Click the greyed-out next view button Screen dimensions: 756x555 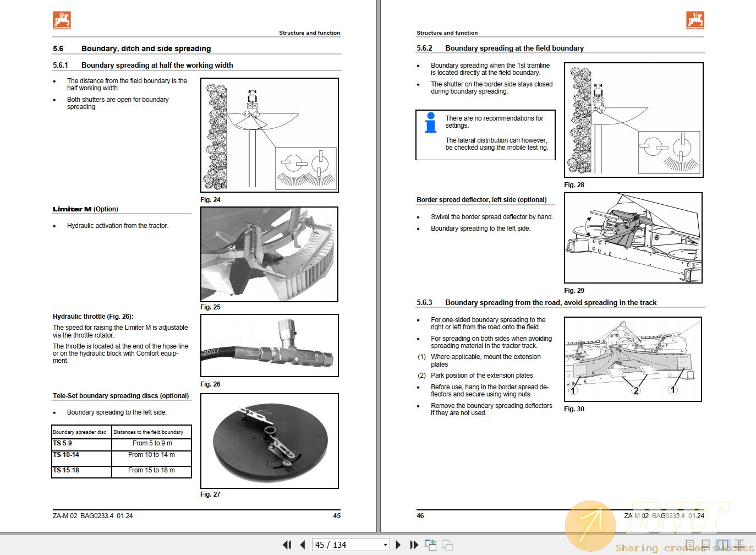pyautogui.click(x=447, y=545)
